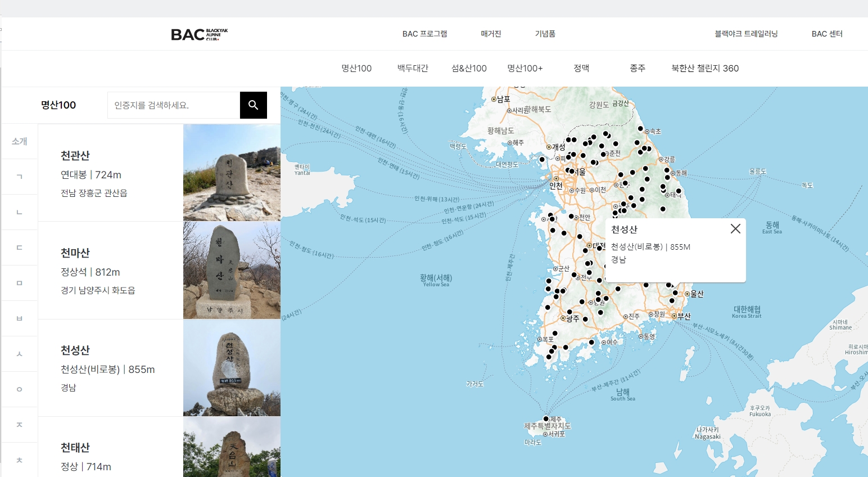
Task: Click the map marker at 제주
Action: [x=546, y=418]
